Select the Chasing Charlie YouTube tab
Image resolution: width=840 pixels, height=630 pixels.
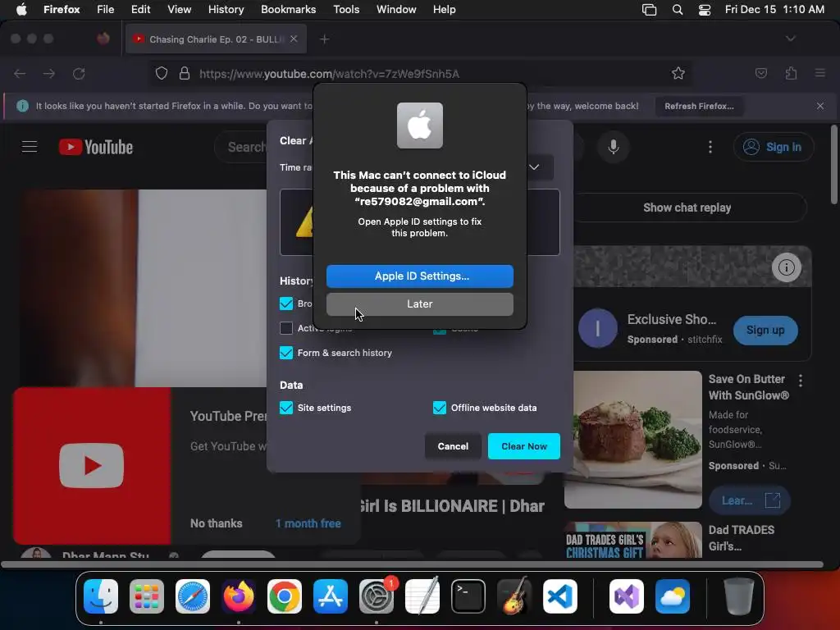[x=216, y=39]
